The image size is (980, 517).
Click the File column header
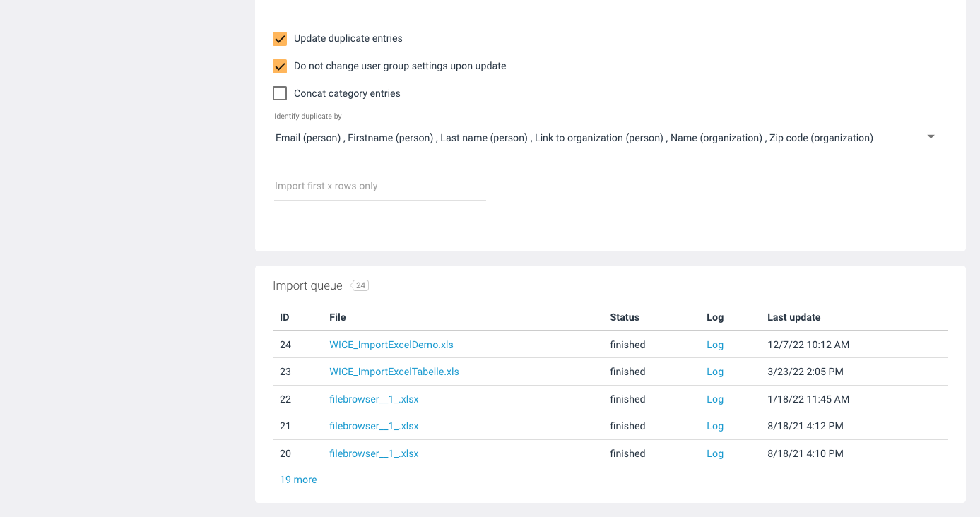(338, 317)
